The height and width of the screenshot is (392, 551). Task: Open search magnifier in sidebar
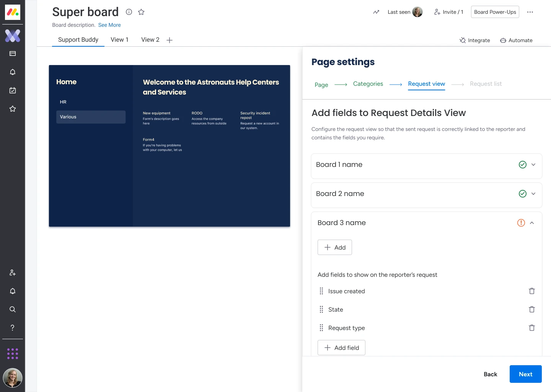13,309
